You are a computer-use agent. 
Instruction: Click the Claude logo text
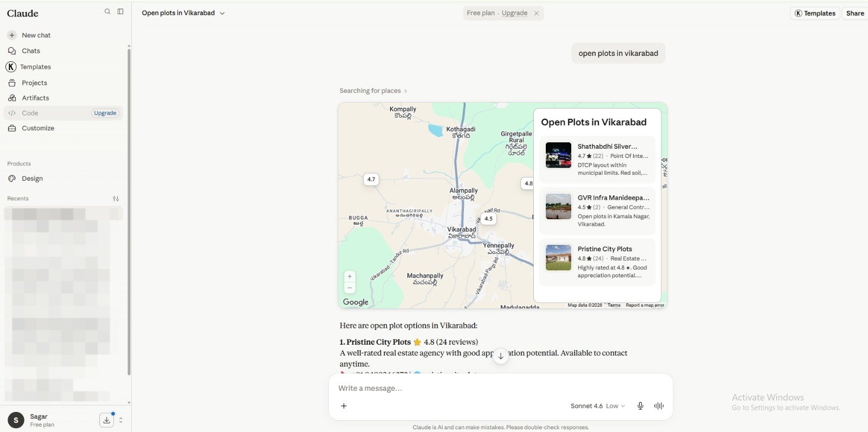point(23,13)
